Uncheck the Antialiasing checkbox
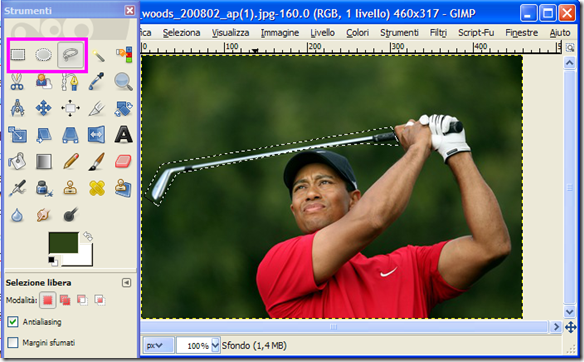This screenshot has height=362, width=584. point(13,322)
